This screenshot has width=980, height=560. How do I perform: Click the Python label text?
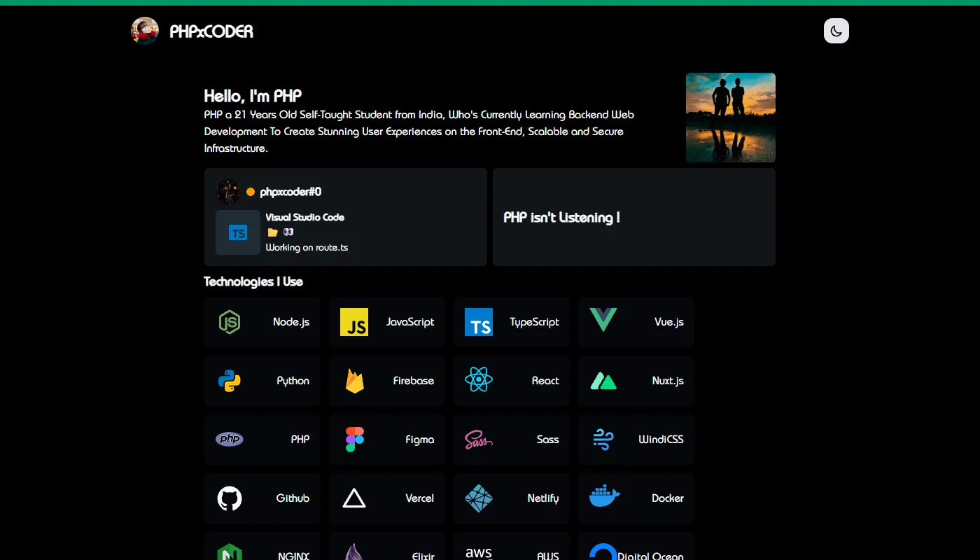(293, 381)
